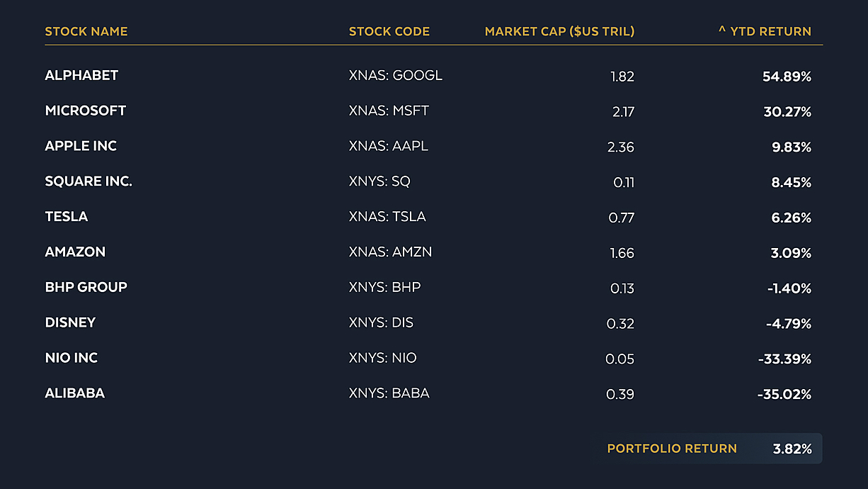Sort by MARKET CAP ($US TRIL) header
Image resolution: width=868 pixels, height=489 pixels.
(x=559, y=31)
